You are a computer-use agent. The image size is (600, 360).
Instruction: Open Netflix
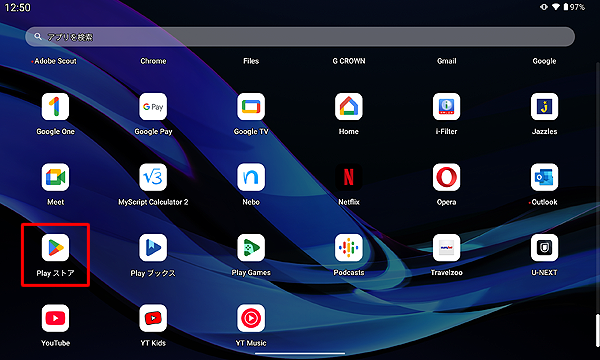click(x=349, y=177)
